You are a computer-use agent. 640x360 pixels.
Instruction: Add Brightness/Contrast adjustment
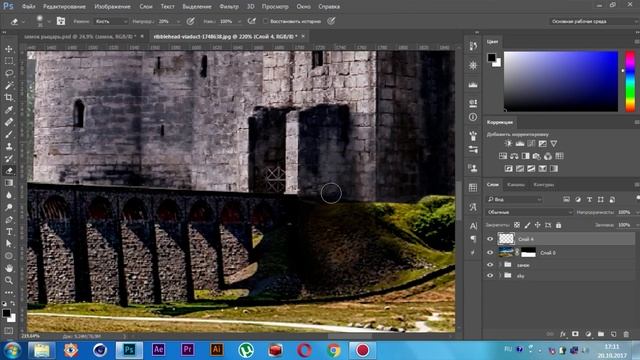[508, 144]
